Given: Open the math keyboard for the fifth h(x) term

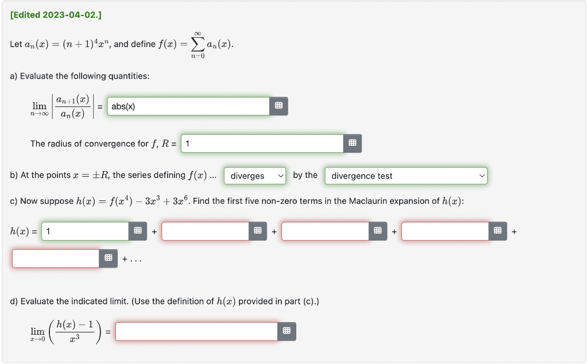Looking at the screenshot, I should pos(109,258).
